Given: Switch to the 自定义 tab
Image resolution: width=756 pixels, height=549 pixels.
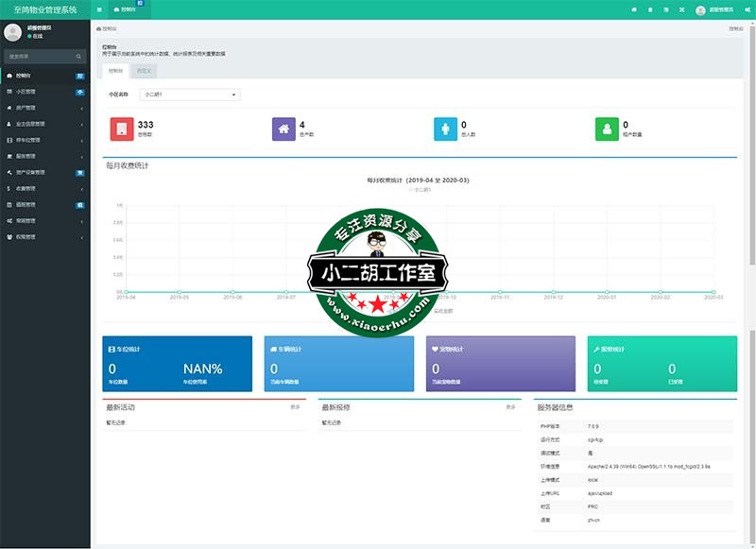Looking at the screenshot, I should (x=143, y=71).
